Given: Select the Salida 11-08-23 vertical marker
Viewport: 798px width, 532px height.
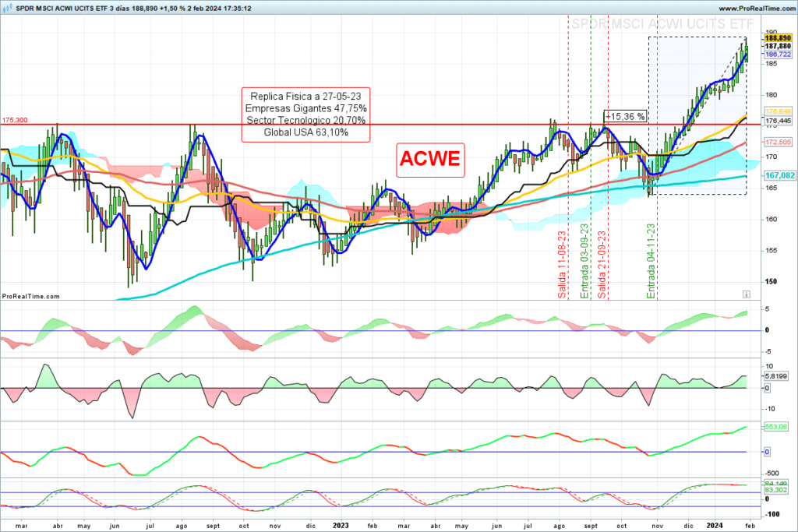Looking at the screenshot, I should [562, 265].
